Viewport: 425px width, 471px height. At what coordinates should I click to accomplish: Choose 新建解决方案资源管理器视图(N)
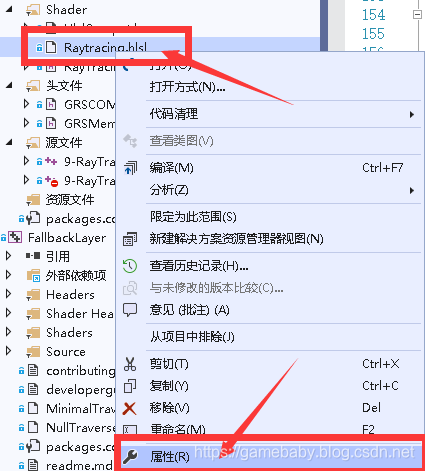point(236,239)
